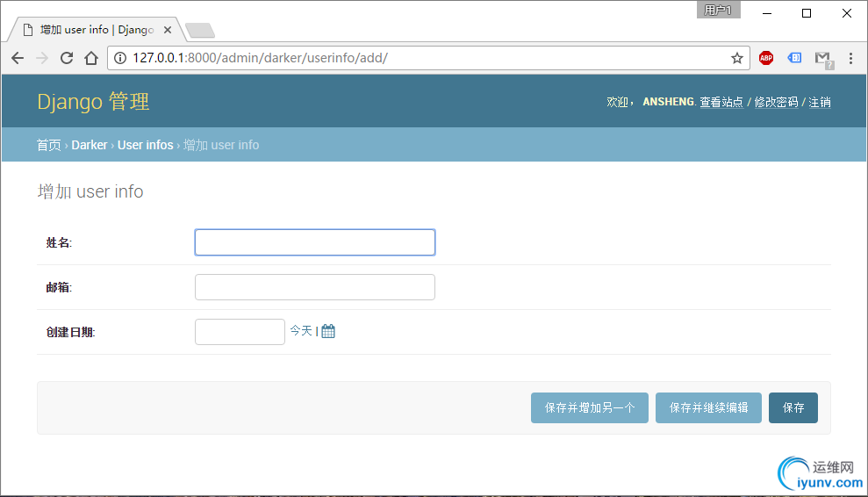Click 保存并增加另一个 button

click(x=590, y=407)
